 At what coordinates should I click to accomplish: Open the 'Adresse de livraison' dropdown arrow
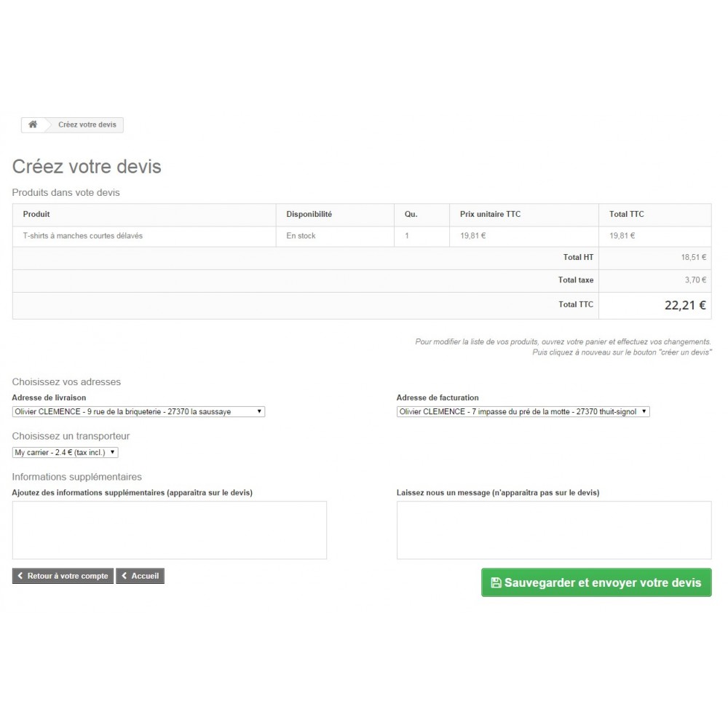(x=259, y=411)
